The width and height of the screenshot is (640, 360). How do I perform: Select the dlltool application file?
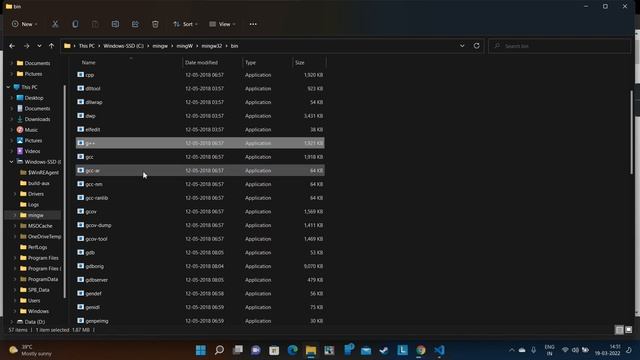point(200,88)
